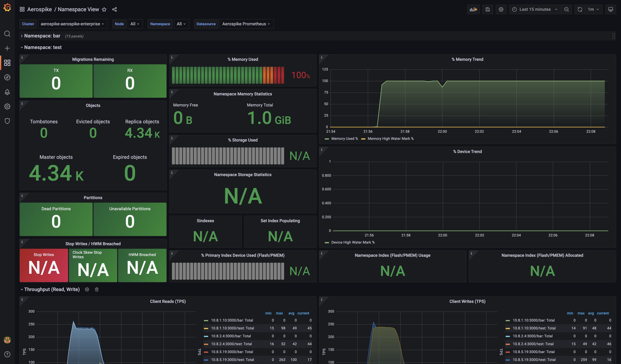Screen dimensions: 621x364
Task: Open the Explore compass icon in sidebar
Action: coord(7,77)
